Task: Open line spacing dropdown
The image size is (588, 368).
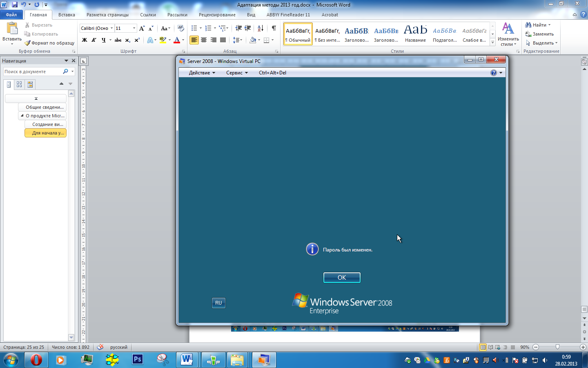Action: [238, 40]
